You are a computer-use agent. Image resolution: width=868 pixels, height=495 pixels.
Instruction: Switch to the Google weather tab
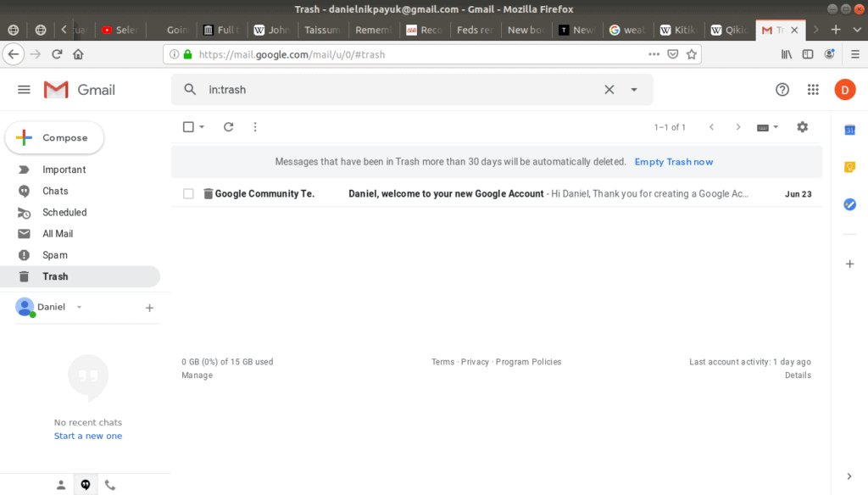[628, 30]
